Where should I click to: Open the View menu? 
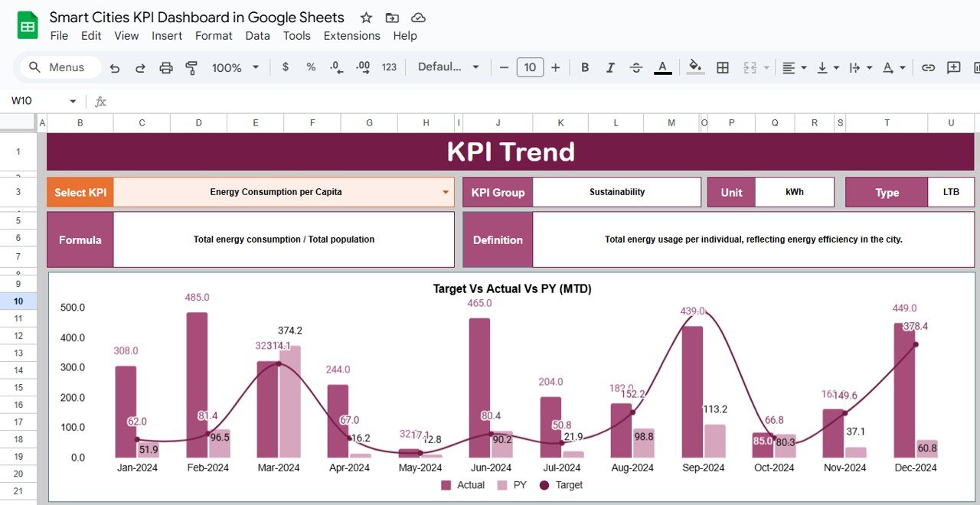point(126,36)
